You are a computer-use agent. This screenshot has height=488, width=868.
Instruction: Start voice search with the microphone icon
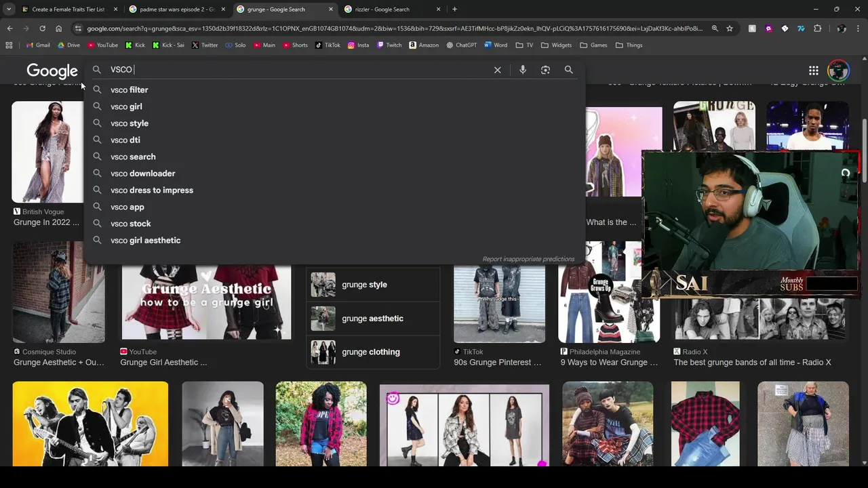[x=522, y=70]
